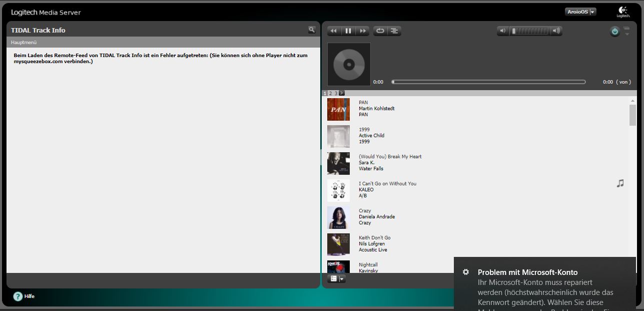Open Hilfe with the question mark icon
This screenshot has width=644, height=311.
18,296
